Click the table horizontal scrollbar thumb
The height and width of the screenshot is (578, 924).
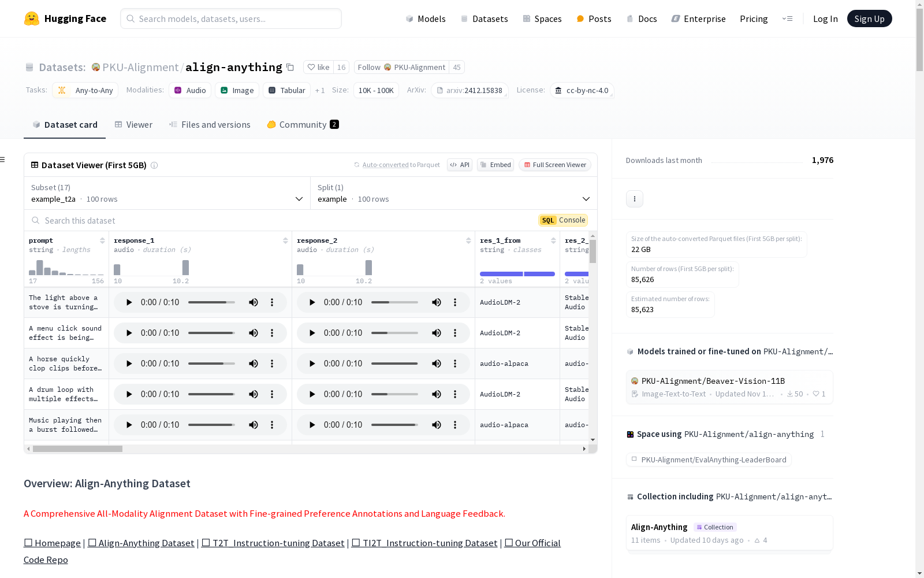(x=77, y=449)
